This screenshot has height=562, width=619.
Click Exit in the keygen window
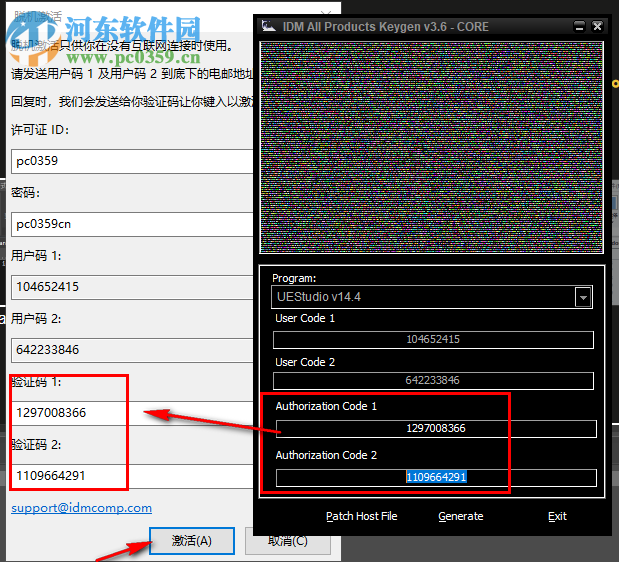click(x=557, y=516)
